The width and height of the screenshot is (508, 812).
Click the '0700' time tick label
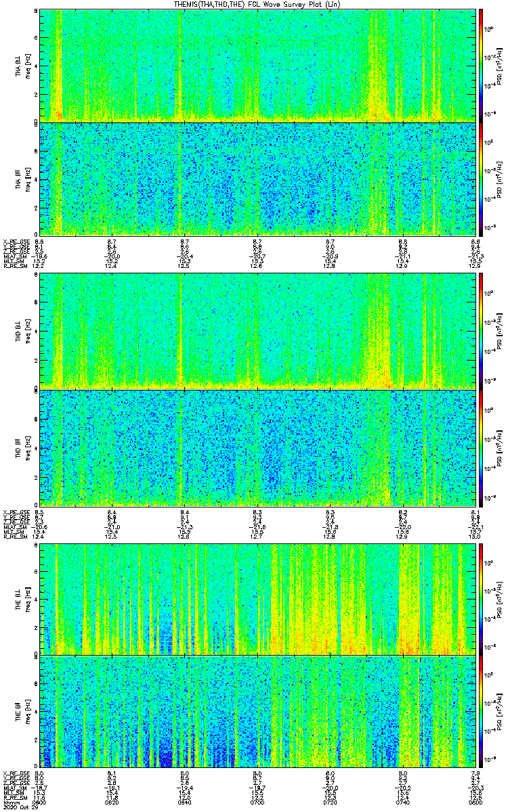coord(257,802)
